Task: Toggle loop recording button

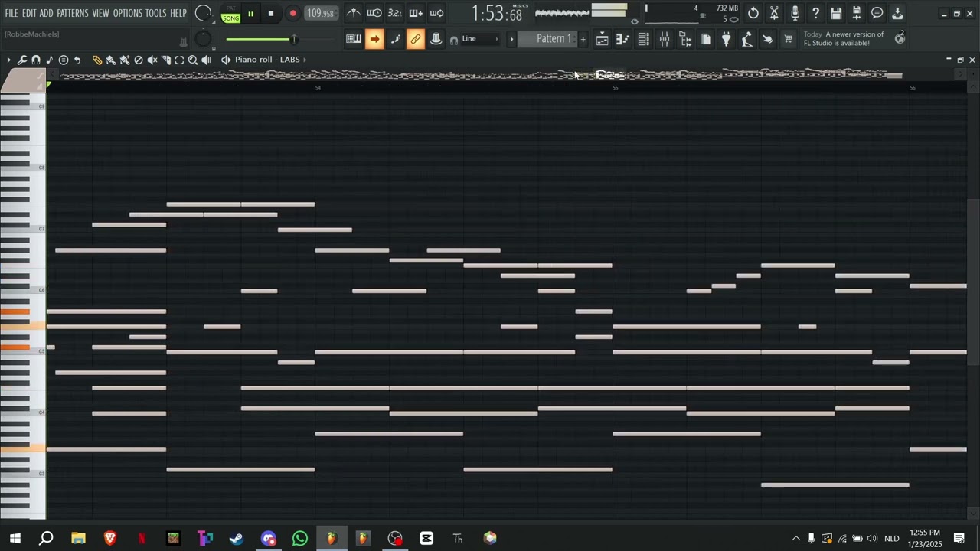Action: (436, 13)
